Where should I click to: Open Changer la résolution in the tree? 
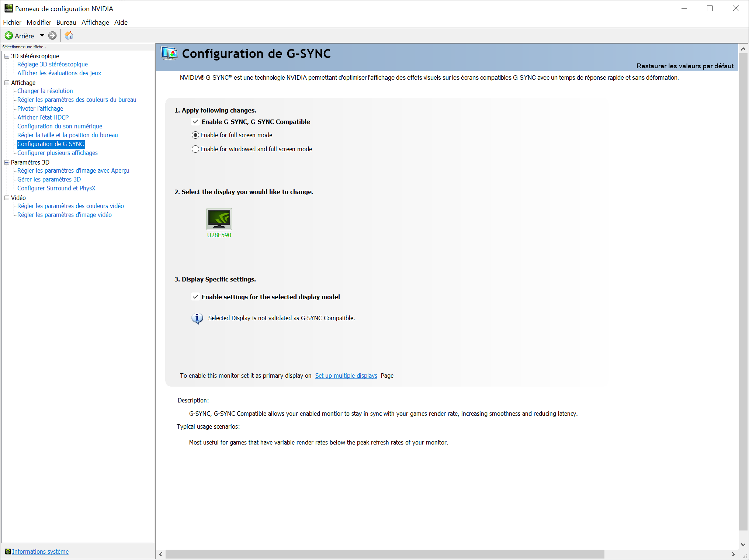coord(45,91)
